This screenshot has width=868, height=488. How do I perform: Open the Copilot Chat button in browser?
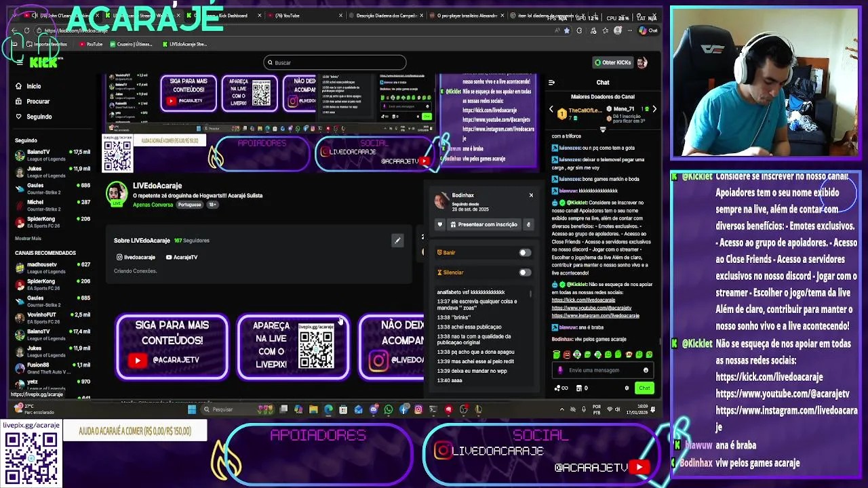point(648,30)
